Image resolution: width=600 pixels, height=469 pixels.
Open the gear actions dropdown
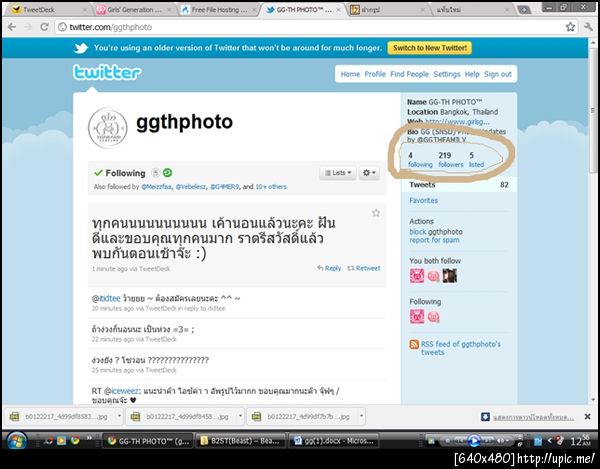[x=369, y=173]
